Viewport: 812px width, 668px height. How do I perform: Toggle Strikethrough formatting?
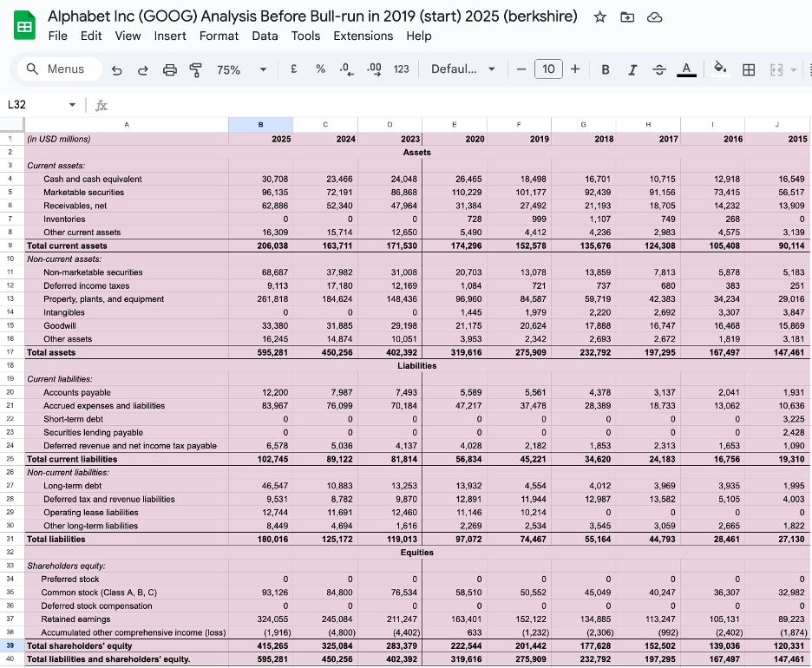[659, 69]
